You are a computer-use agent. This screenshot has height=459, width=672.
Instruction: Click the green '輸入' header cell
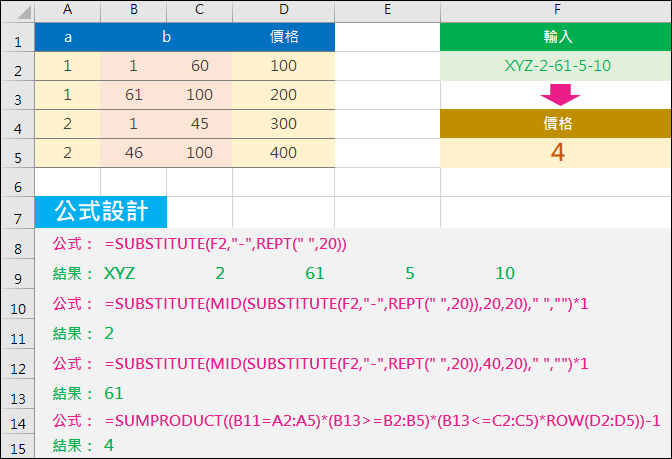point(556,37)
